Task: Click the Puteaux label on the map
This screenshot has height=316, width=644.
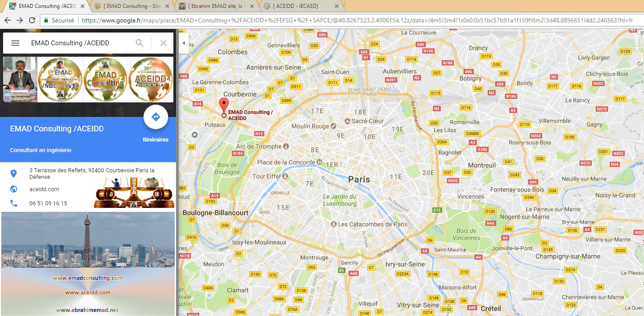Action: pyautogui.click(x=215, y=125)
